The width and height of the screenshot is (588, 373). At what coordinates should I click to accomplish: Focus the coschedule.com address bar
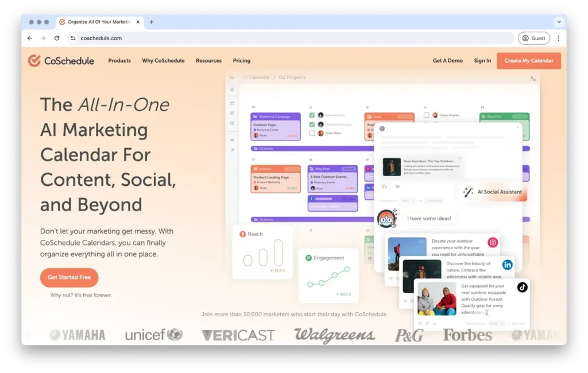pyautogui.click(x=291, y=38)
